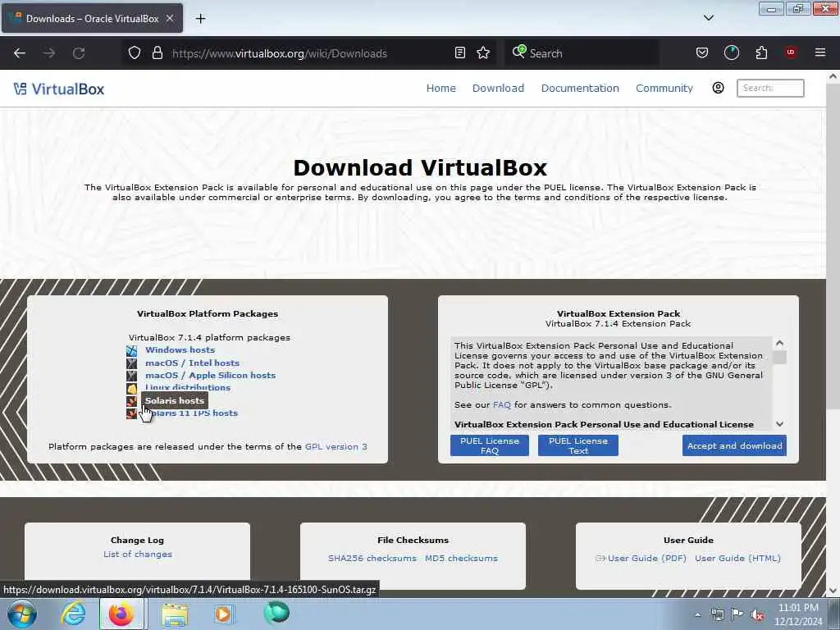Click the Accept and download button
This screenshot has width=840, height=630.
pyautogui.click(x=734, y=445)
